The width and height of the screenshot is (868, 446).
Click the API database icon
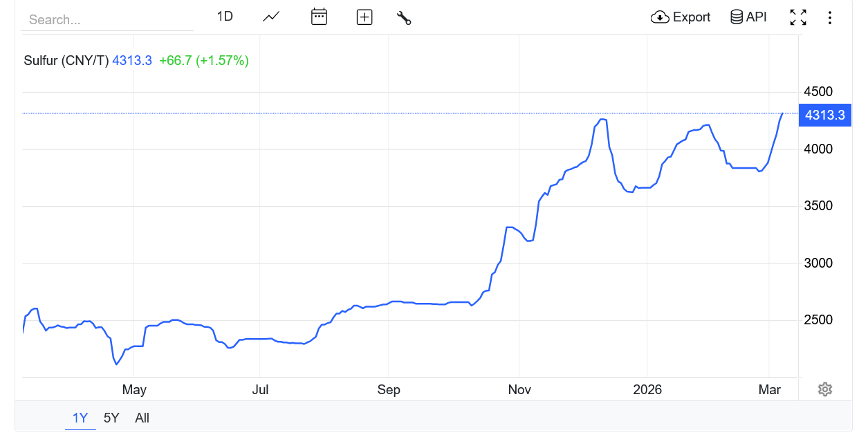coord(737,17)
